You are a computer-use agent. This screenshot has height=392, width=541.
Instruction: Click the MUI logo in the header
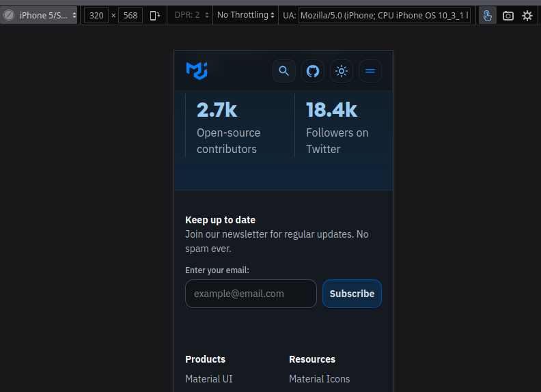click(197, 71)
